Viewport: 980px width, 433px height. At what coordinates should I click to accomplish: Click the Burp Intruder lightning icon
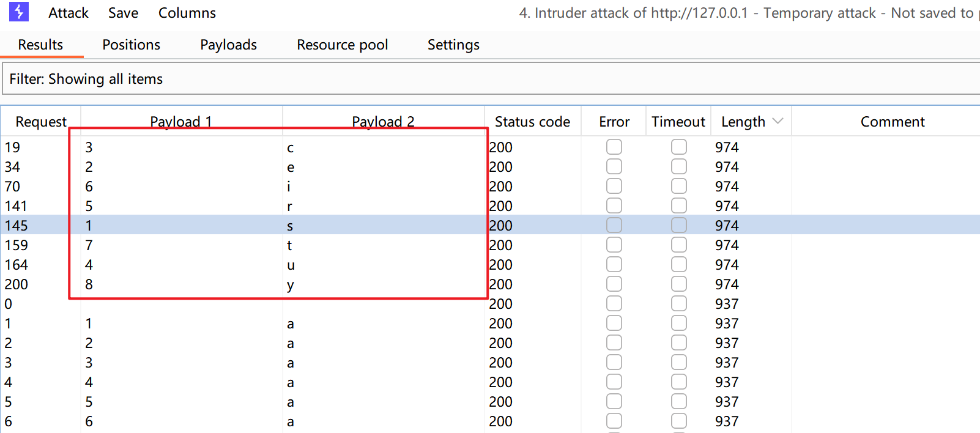coord(19,12)
